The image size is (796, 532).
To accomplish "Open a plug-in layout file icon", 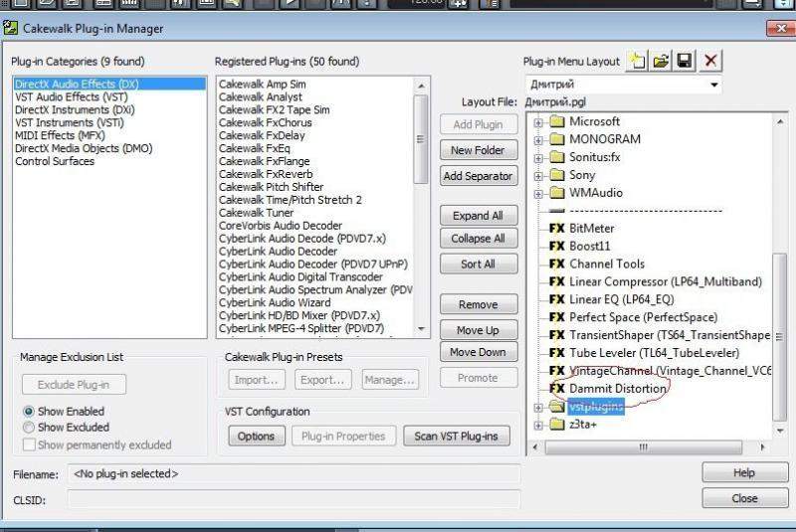I will 661,61.
